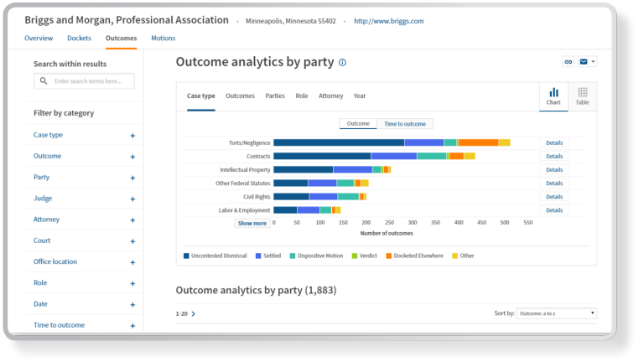
Task: Click the copy link icon
Action: point(568,62)
